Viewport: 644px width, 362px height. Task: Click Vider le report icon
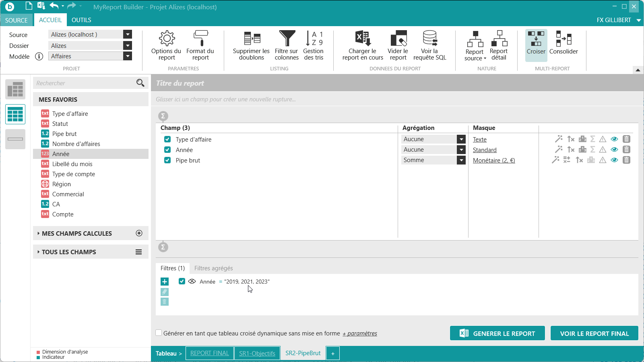[398, 39]
